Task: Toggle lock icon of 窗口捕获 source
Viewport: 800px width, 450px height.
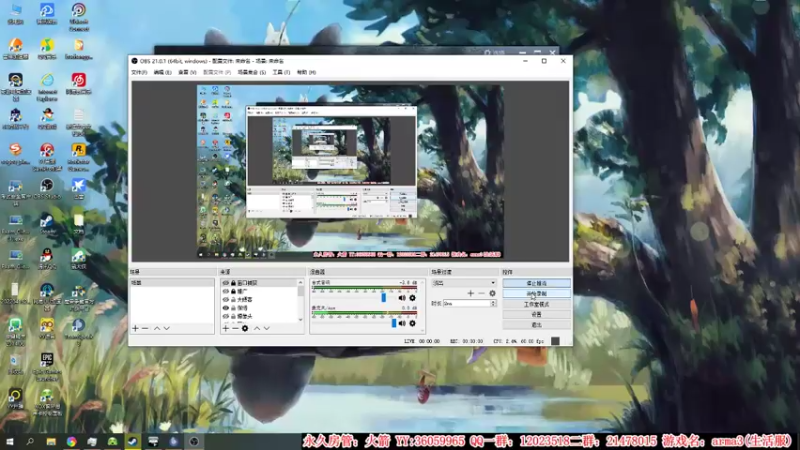Action: 233,283
